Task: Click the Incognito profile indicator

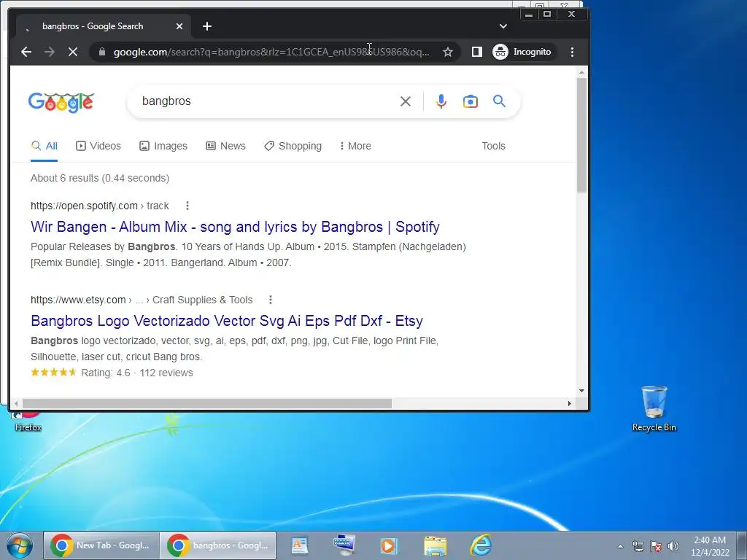Action: pyautogui.click(x=522, y=52)
